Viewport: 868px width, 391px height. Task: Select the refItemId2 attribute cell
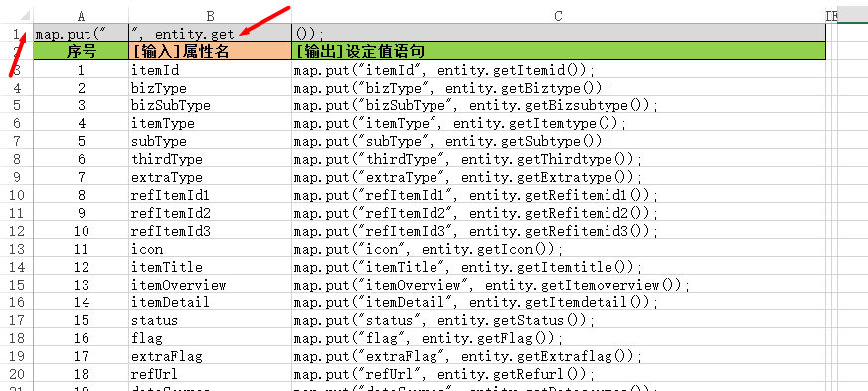(211, 213)
